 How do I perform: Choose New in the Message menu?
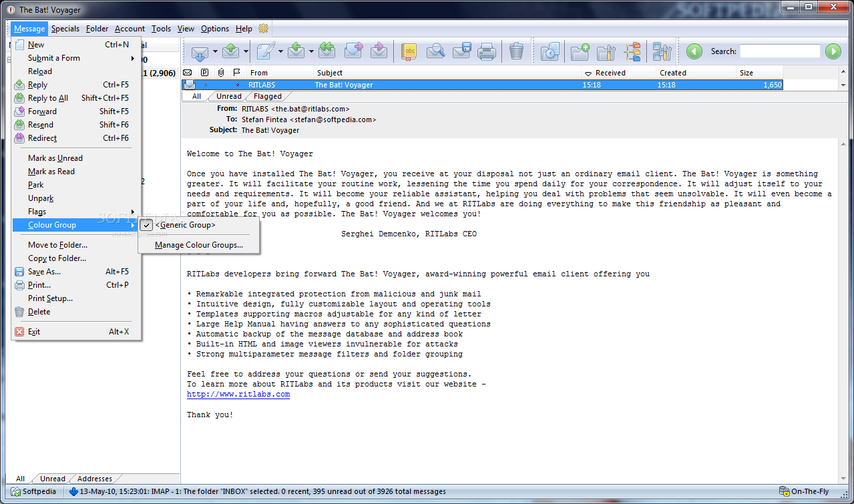tap(76, 45)
